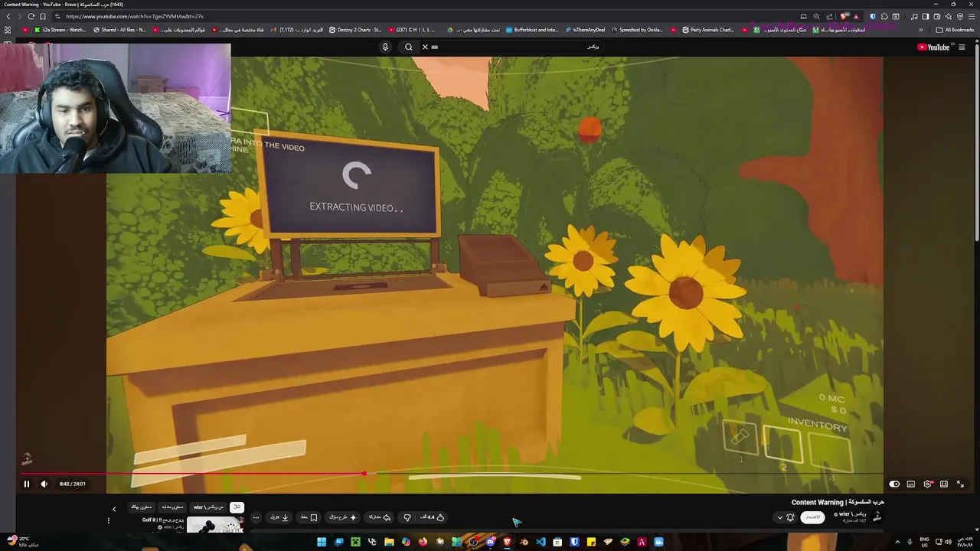Image resolution: width=980 pixels, height=551 pixels.
Task: Like the video with thumbs up
Action: 432,517
